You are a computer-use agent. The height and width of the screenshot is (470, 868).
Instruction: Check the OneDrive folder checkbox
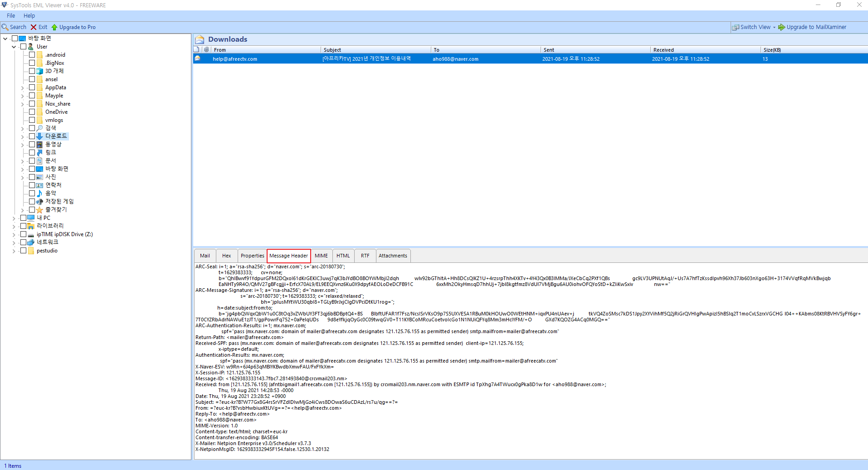pyautogui.click(x=32, y=112)
